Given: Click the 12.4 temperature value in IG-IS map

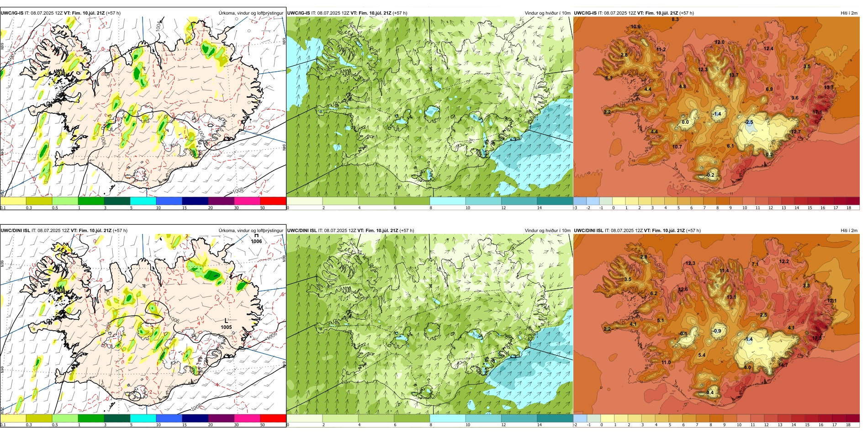Looking at the screenshot, I should point(768,48).
